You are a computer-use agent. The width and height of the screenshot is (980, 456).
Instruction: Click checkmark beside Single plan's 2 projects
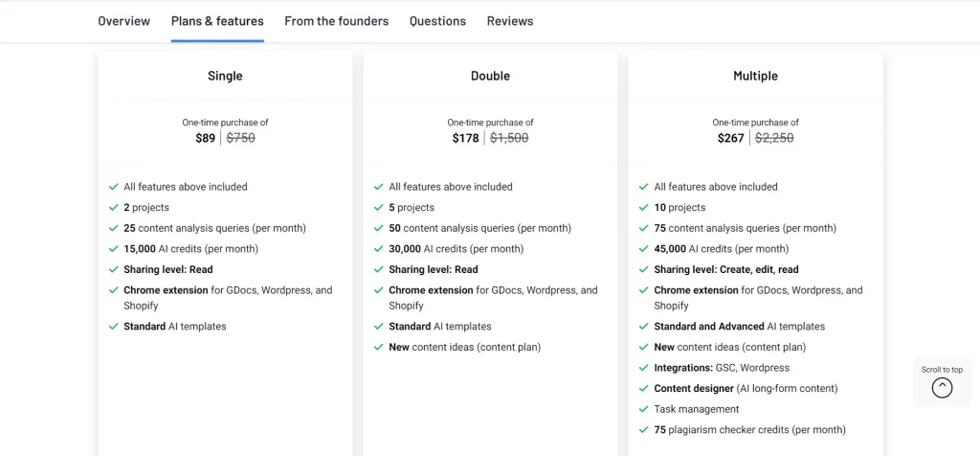click(114, 208)
